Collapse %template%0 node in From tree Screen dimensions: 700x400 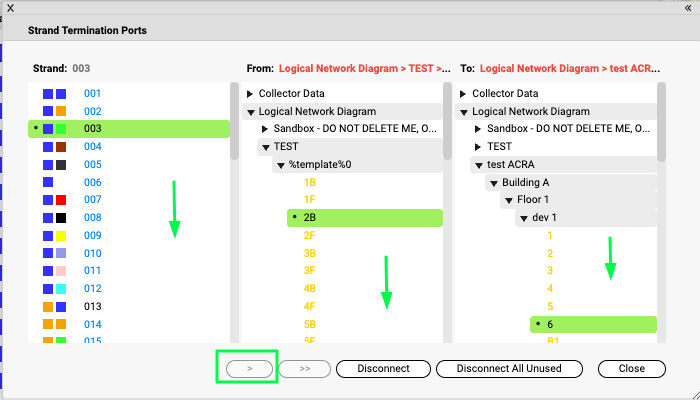tap(280, 165)
